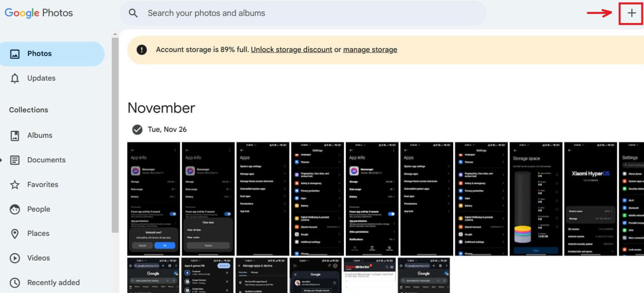Click the Favorites star icon

(x=15, y=185)
